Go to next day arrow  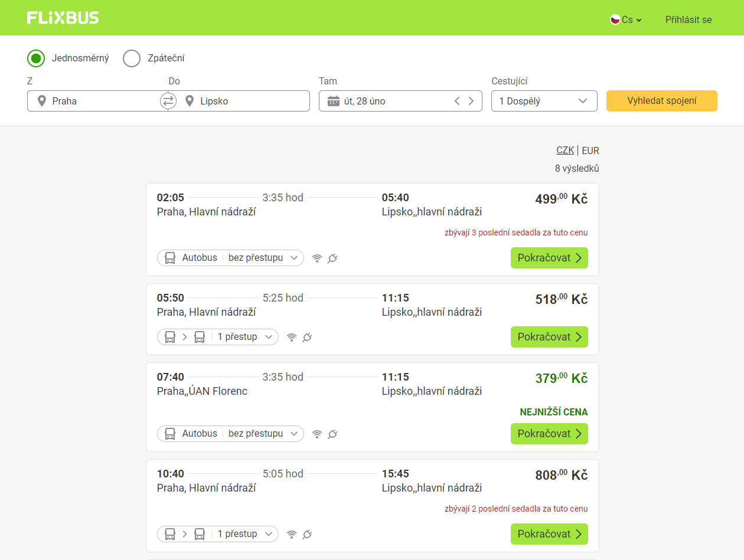[471, 101]
